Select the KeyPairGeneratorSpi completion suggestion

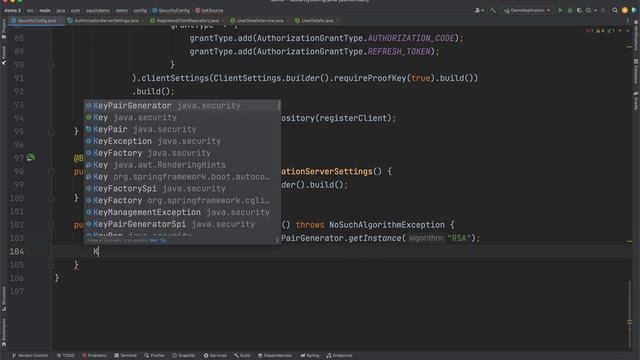(182, 224)
